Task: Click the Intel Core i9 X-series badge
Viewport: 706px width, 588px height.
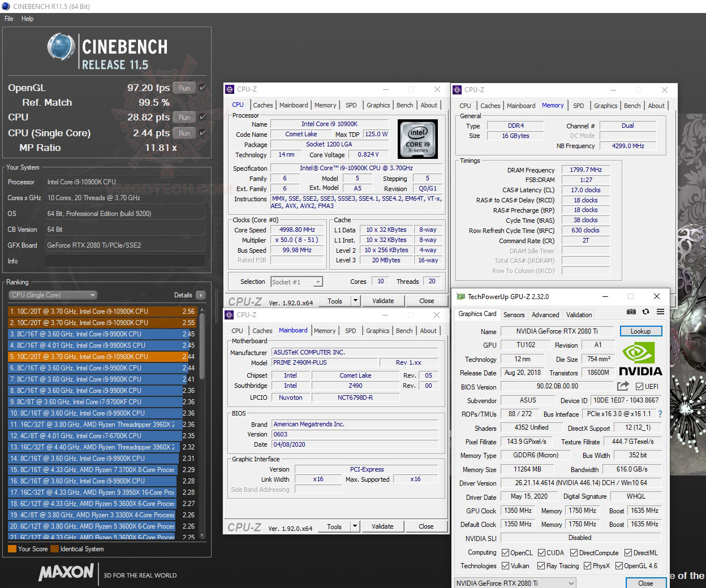Action: point(417,139)
